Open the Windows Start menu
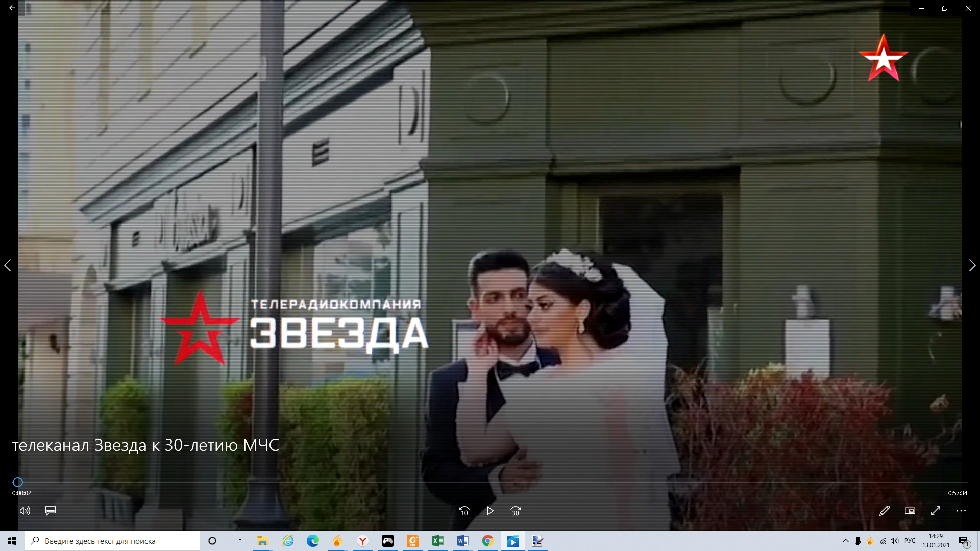This screenshot has width=980, height=551. click(x=12, y=541)
